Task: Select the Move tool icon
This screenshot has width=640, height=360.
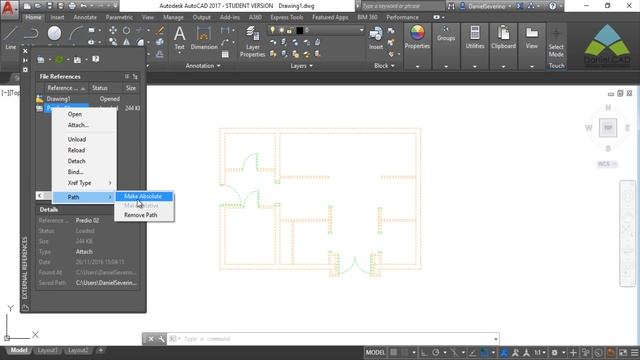Action: (113, 30)
